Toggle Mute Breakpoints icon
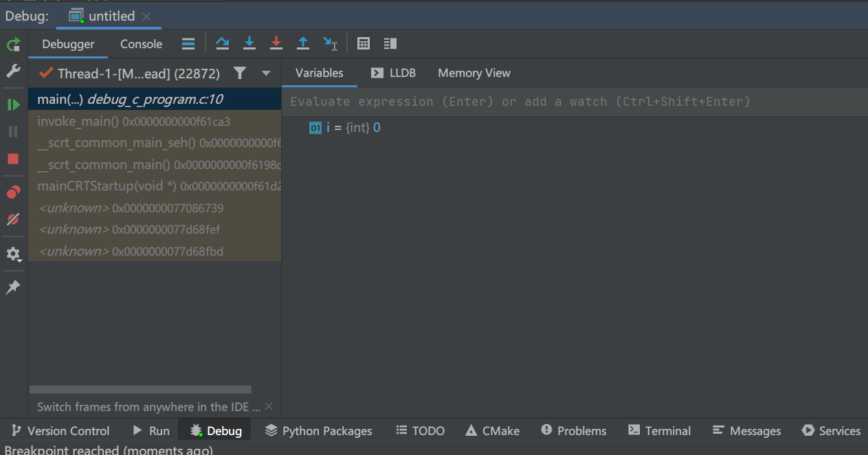The height and width of the screenshot is (455, 868). point(13,220)
